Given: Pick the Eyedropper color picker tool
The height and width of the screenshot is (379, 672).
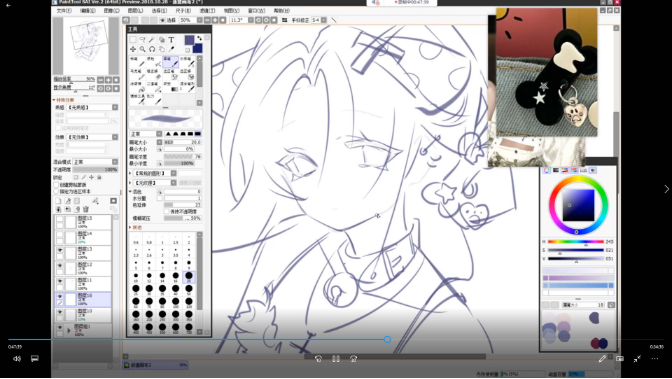Looking at the screenshot, I should 171,49.
